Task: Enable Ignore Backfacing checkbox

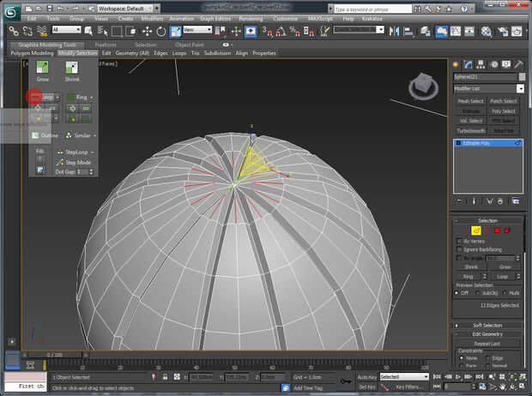Action: 458,249
